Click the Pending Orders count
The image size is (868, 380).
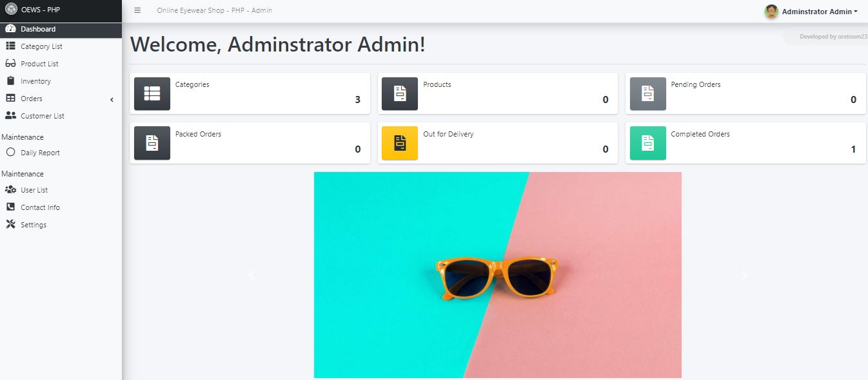pyautogui.click(x=854, y=100)
